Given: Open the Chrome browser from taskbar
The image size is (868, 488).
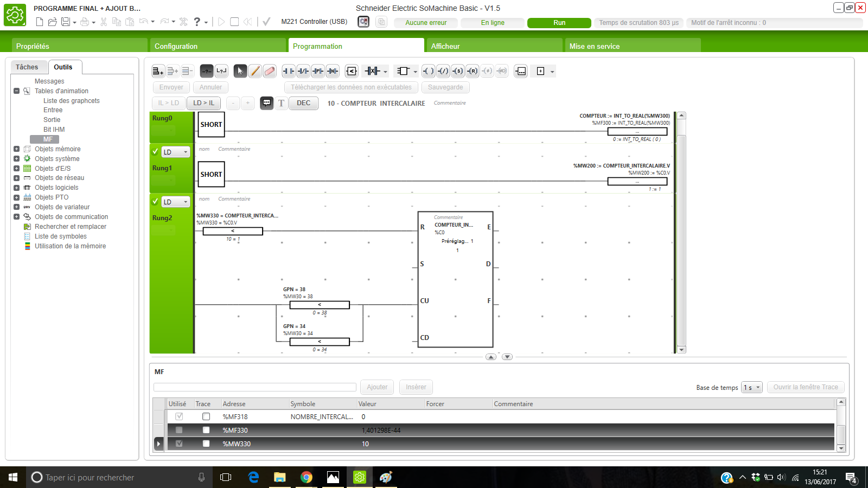Looking at the screenshot, I should pos(307,477).
